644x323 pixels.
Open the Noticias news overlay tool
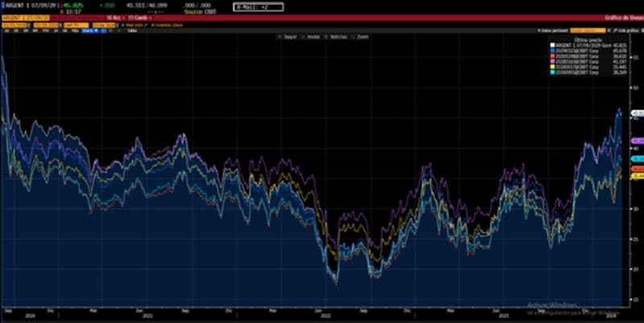coord(337,37)
